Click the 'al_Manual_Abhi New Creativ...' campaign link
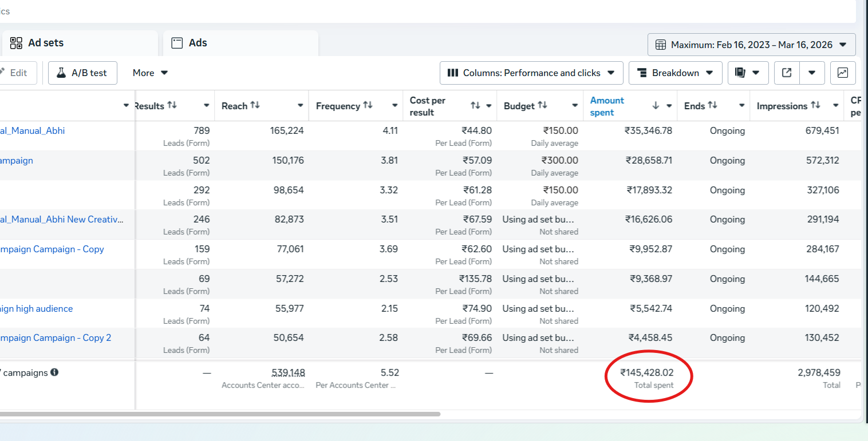The width and height of the screenshot is (868, 441). (61, 219)
